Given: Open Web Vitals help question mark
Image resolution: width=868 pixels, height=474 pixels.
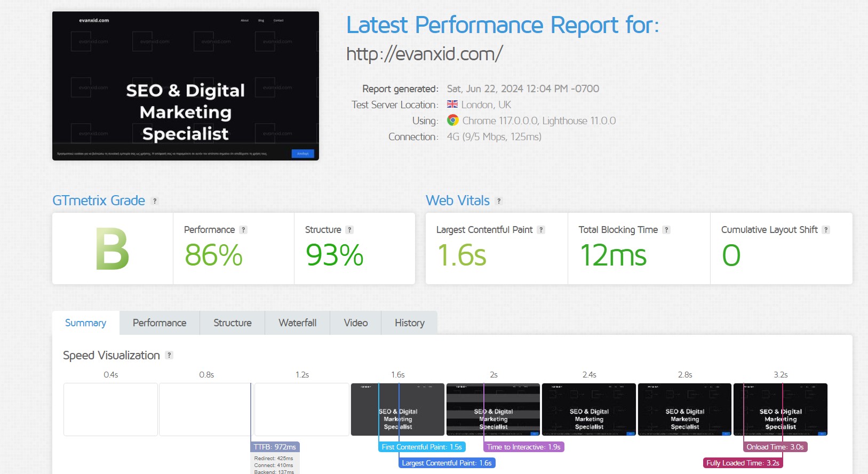Looking at the screenshot, I should tap(499, 201).
